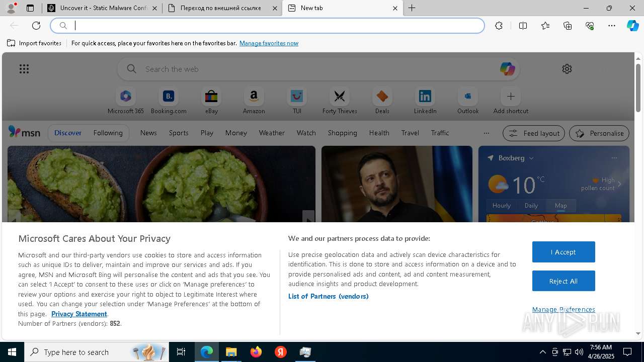This screenshot has height=362, width=644.
Task: Open a new browser tab with plus
Action: tap(412, 8)
